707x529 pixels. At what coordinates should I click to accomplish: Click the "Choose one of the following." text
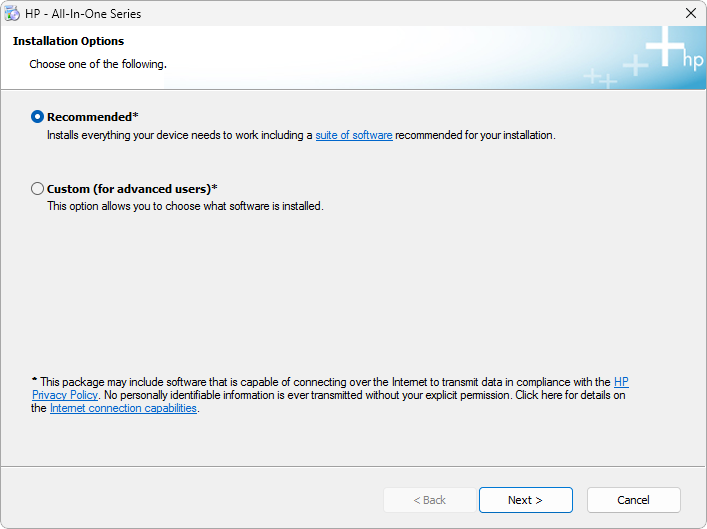tap(98, 64)
